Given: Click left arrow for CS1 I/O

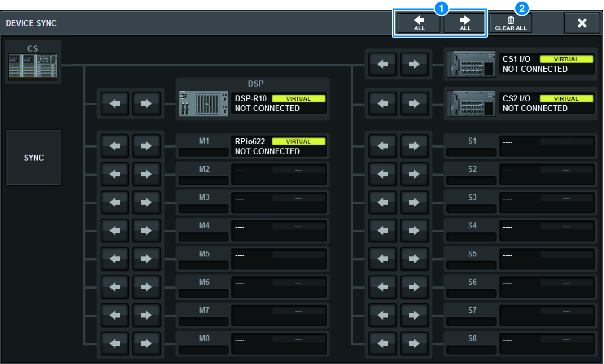Looking at the screenshot, I should 383,64.
